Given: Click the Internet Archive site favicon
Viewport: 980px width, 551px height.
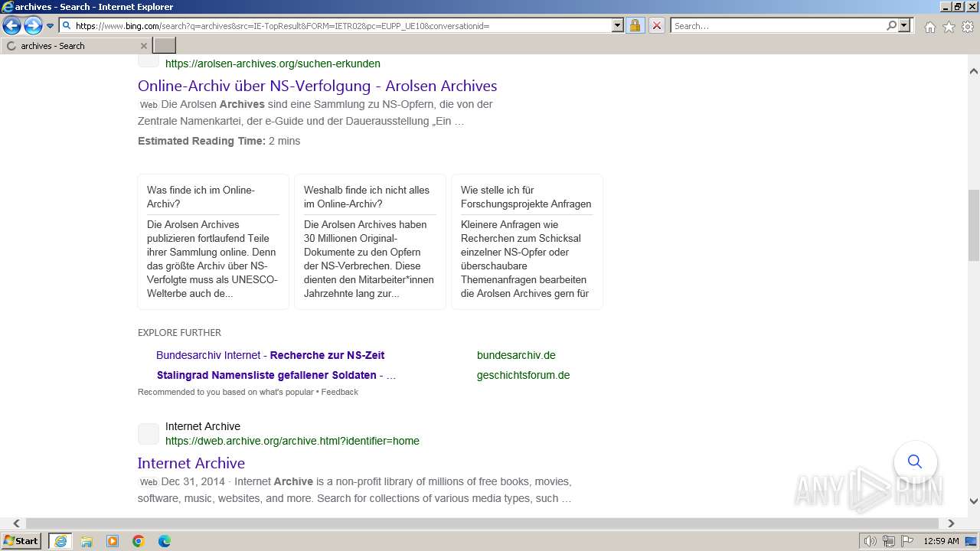Looking at the screenshot, I should click(x=149, y=434).
